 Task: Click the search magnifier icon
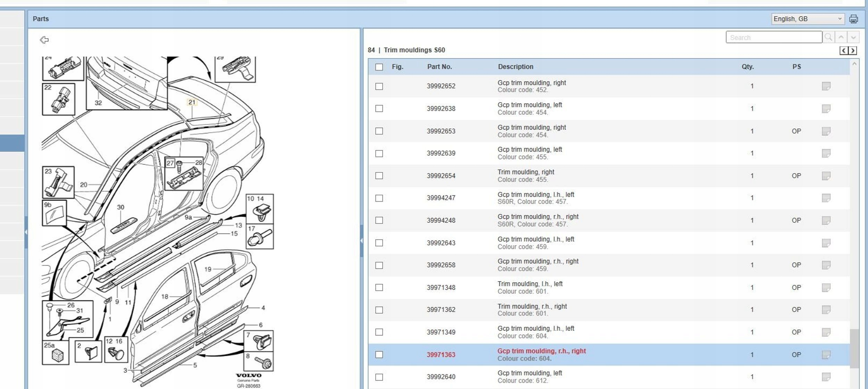click(x=828, y=37)
